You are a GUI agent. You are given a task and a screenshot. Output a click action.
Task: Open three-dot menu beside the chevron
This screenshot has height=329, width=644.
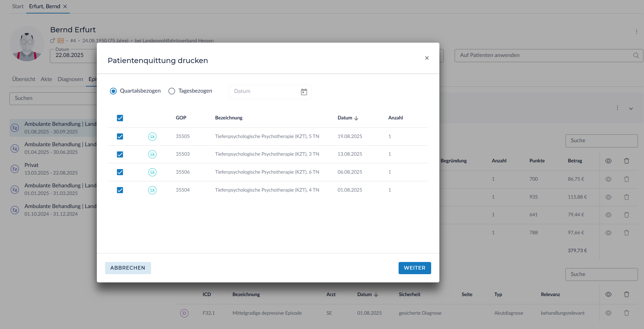tap(617, 108)
